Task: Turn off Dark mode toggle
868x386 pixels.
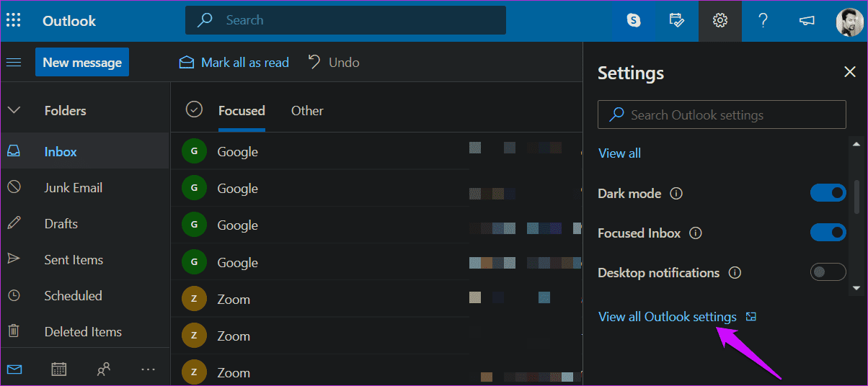Action: click(828, 193)
